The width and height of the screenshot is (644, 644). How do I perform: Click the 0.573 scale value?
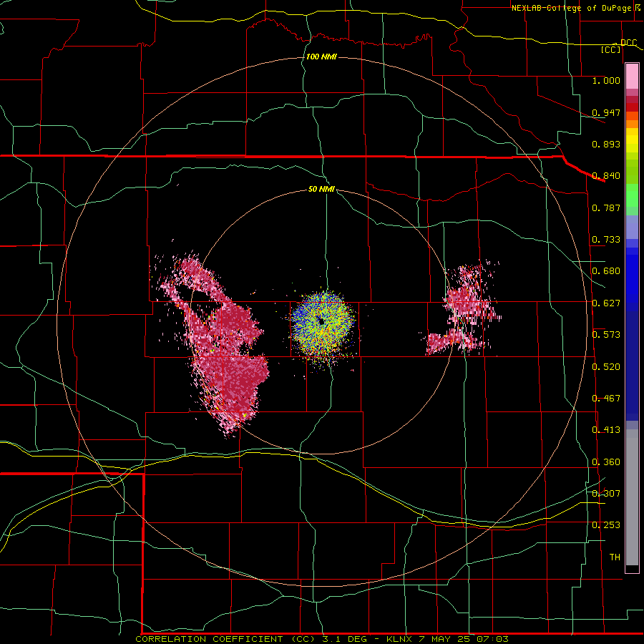606,335
